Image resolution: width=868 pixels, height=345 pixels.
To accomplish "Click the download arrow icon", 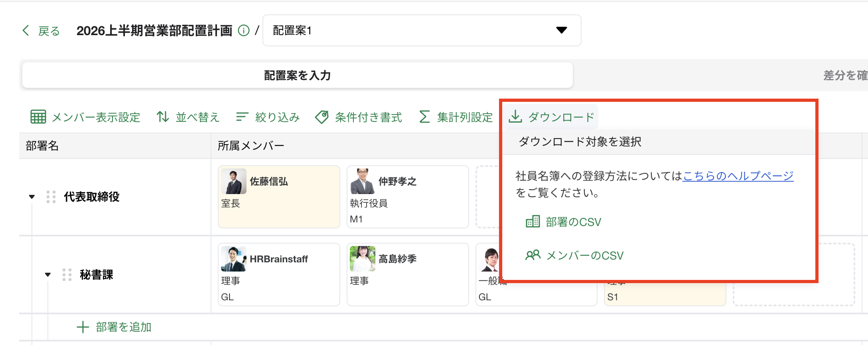I will click(515, 117).
